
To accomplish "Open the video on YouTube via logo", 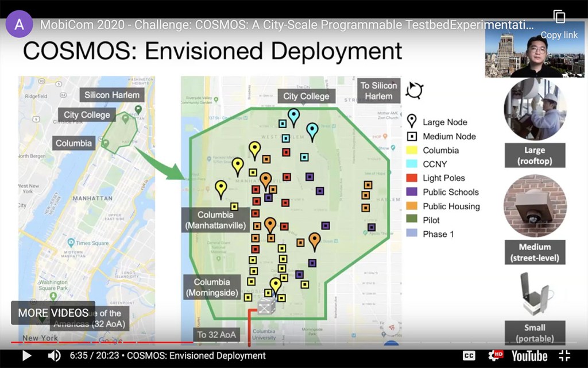I will (529, 356).
